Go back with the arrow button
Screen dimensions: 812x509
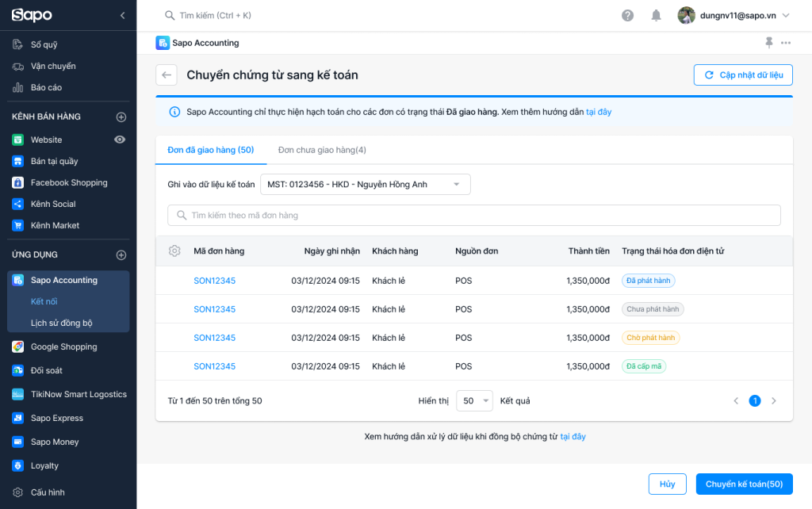[x=167, y=75]
